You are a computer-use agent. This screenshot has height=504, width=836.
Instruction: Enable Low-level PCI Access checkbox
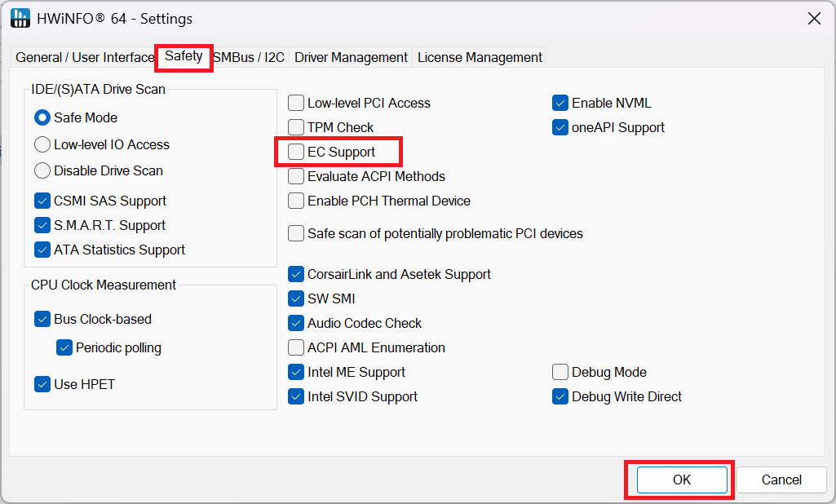296,103
